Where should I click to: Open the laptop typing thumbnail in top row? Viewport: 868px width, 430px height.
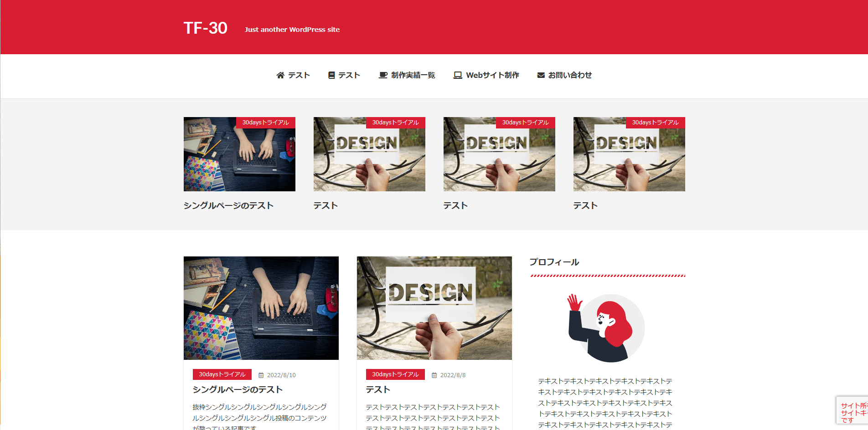(239, 154)
